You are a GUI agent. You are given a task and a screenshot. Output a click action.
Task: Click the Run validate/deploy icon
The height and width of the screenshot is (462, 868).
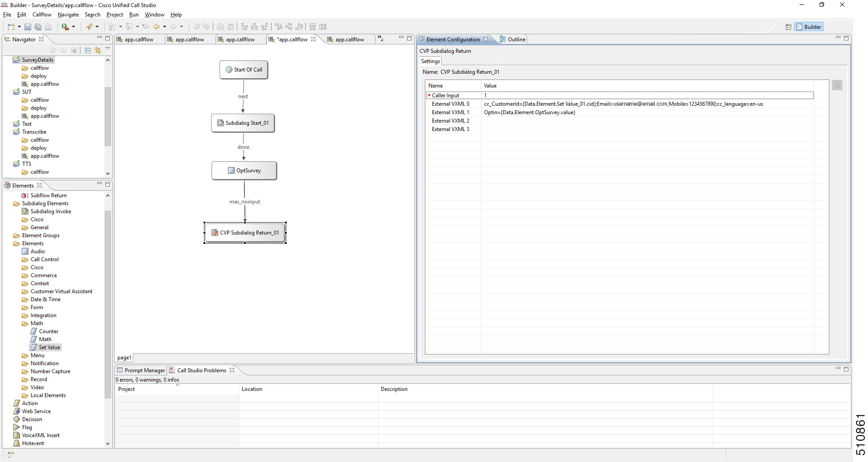(x=65, y=27)
